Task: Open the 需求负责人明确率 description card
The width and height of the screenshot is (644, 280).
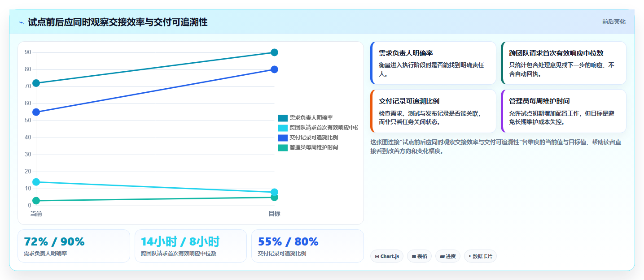Action: point(433,63)
